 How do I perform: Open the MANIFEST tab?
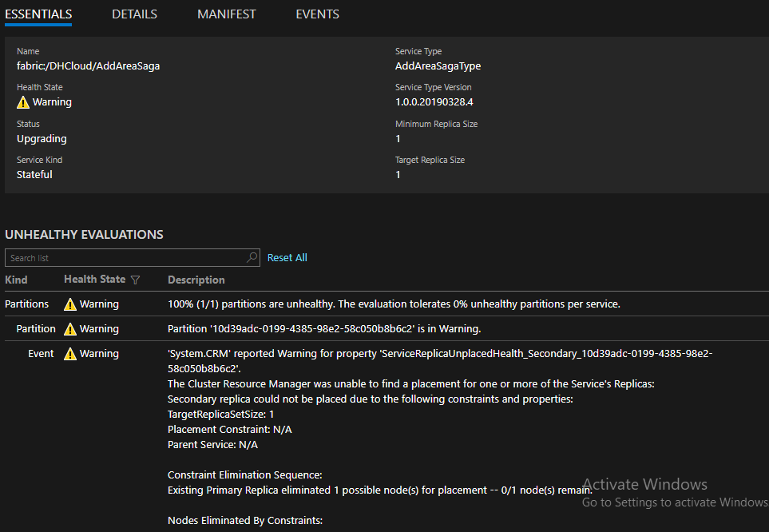(x=227, y=14)
